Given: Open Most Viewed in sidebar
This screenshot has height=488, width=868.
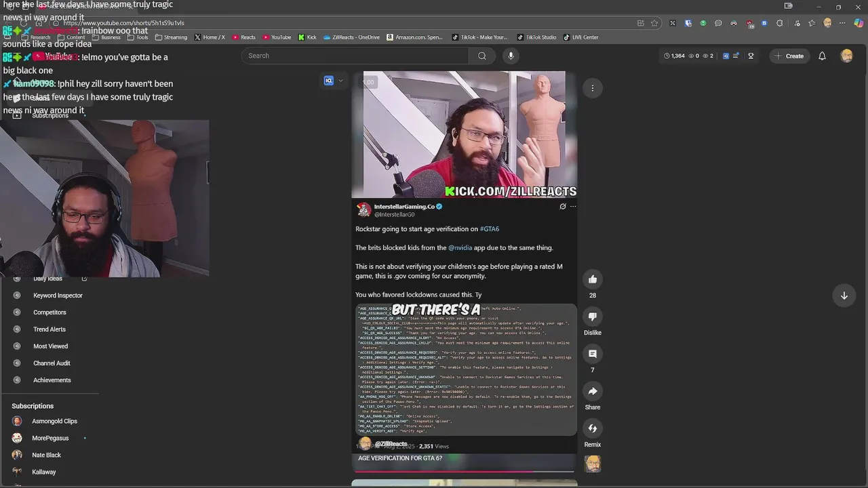Looking at the screenshot, I should (50, 346).
